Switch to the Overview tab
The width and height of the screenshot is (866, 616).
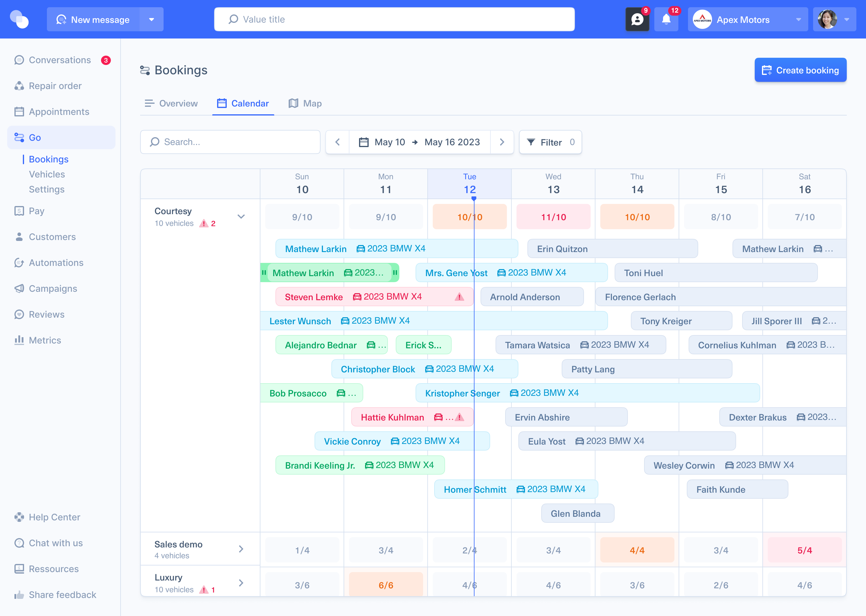click(171, 103)
